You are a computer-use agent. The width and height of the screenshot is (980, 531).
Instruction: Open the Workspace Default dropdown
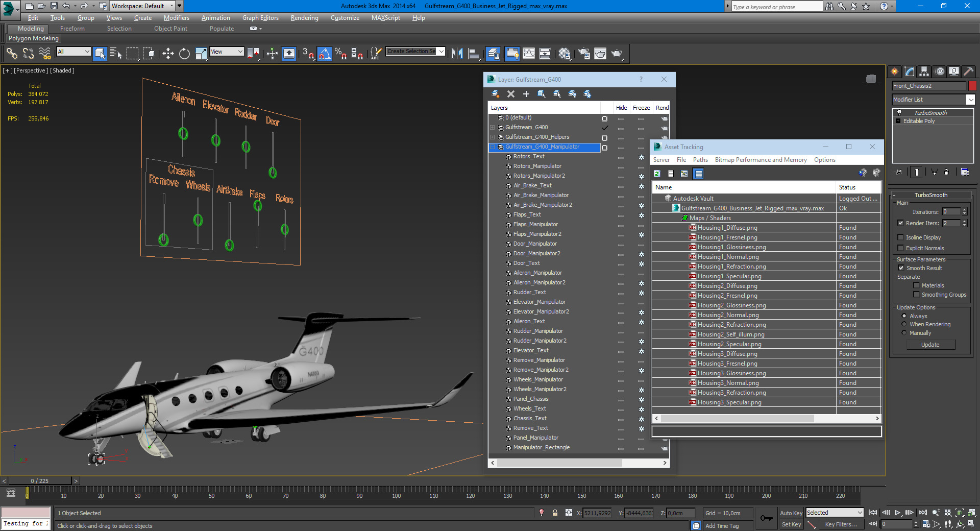pos(143,6)
